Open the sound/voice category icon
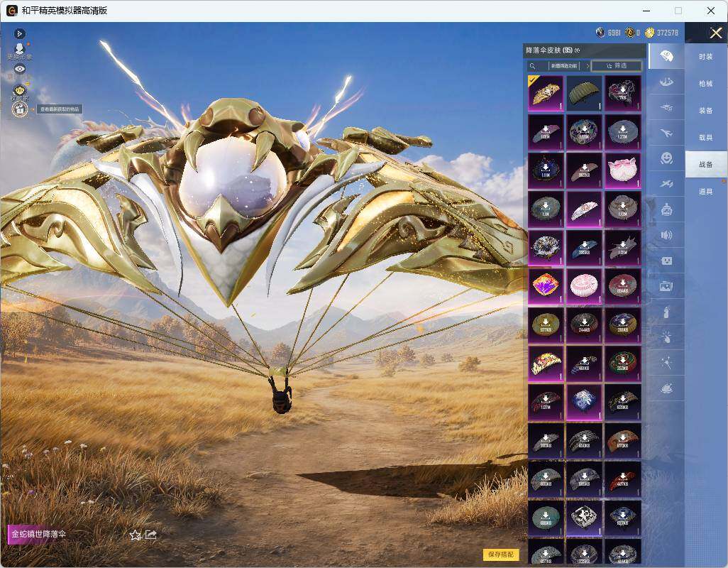This screenshot has height=568, width=728. 666,236
